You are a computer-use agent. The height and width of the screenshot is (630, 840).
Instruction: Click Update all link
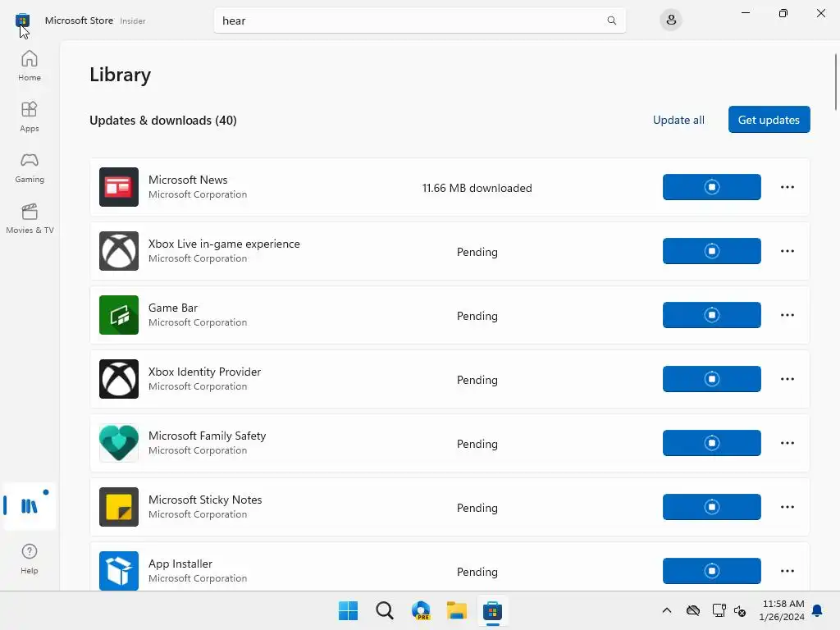[x=678, y=120]
